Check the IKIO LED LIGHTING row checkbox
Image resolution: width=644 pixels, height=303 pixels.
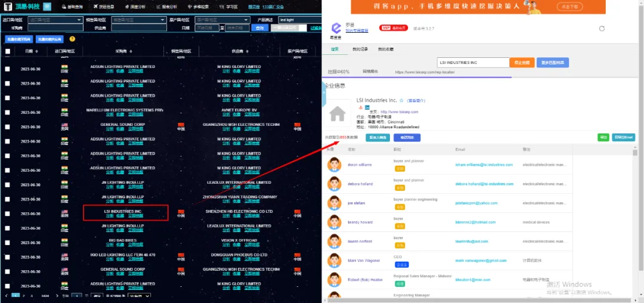[7, 257]
